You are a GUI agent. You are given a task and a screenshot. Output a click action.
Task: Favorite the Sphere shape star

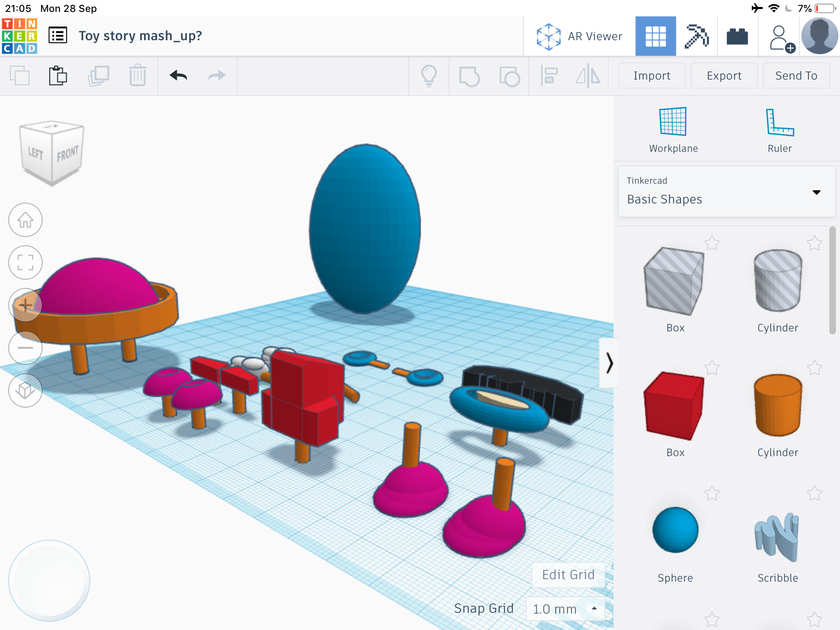(x=712, y=493)
